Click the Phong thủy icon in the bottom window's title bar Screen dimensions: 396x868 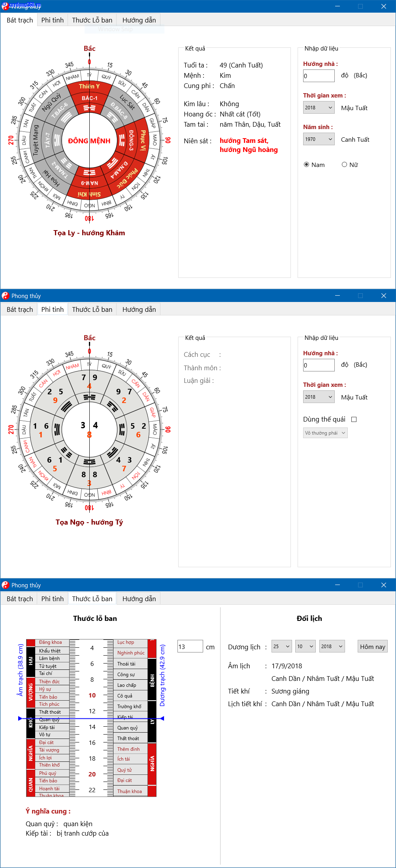(5, 585)
